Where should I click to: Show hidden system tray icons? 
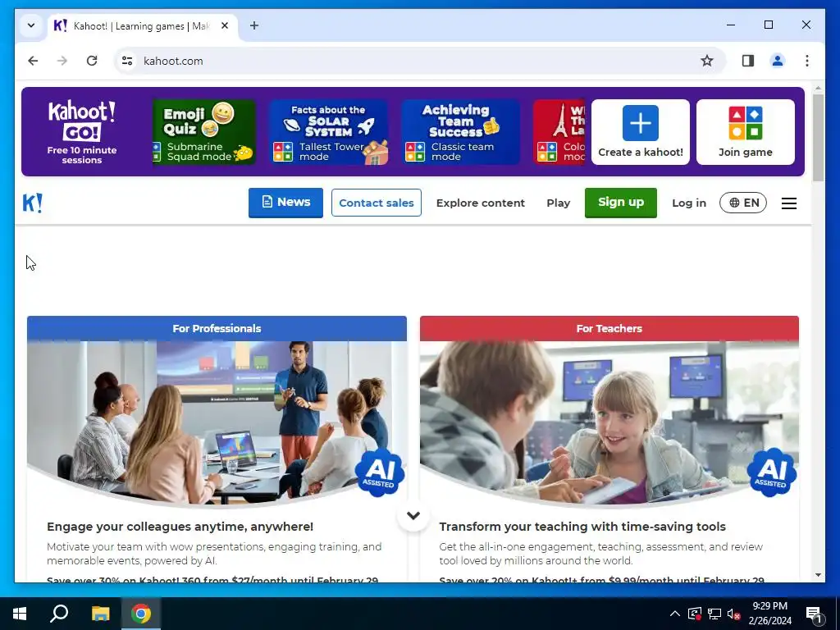click(x=675, y=614)
